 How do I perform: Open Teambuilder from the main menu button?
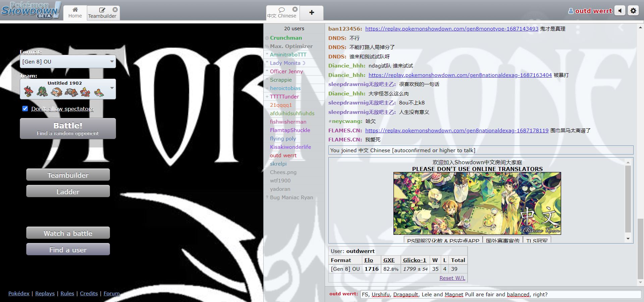pyautogui.click(x=68, y=175)
